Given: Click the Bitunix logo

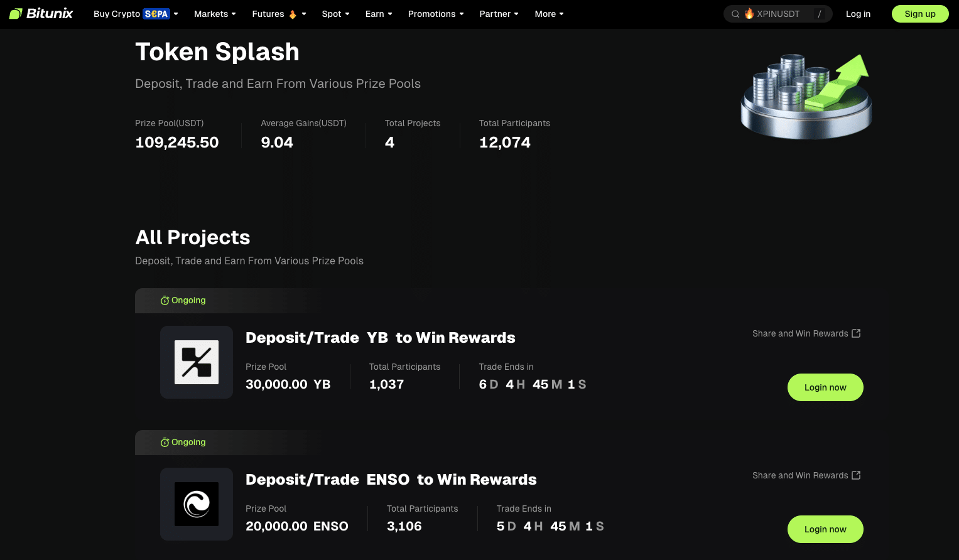Looking at the screenshot, I should (x=41, y=14).
